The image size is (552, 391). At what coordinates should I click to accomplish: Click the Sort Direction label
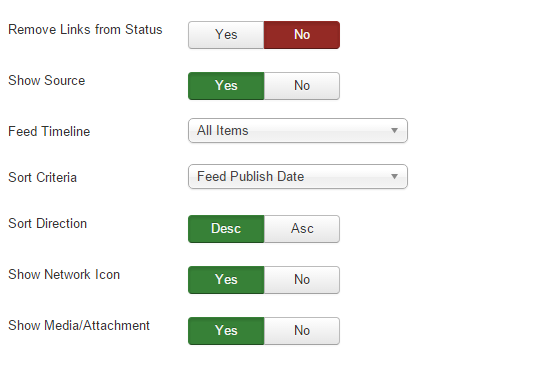coord(47,223)
